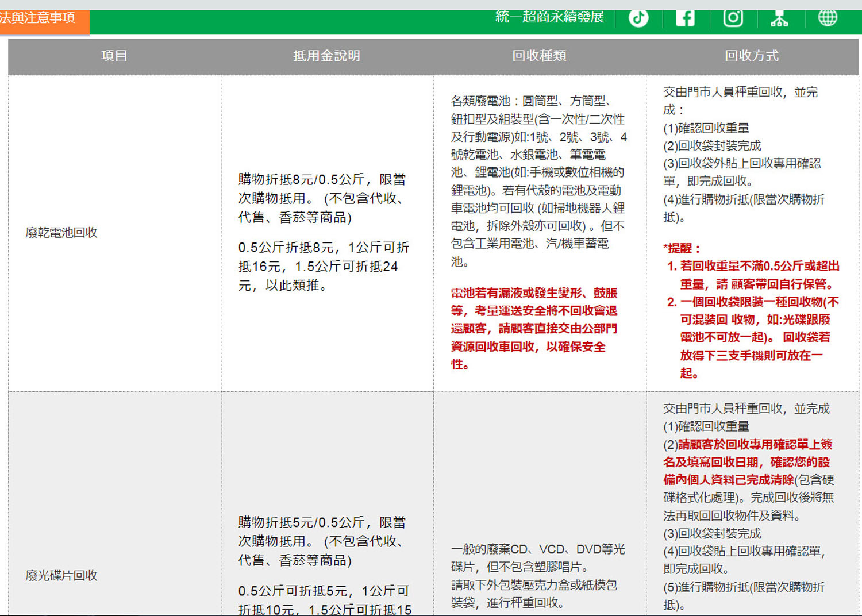This screenshot has width=862, height=616.
Task: Click the 回收方式 column header
Action: 752,56
